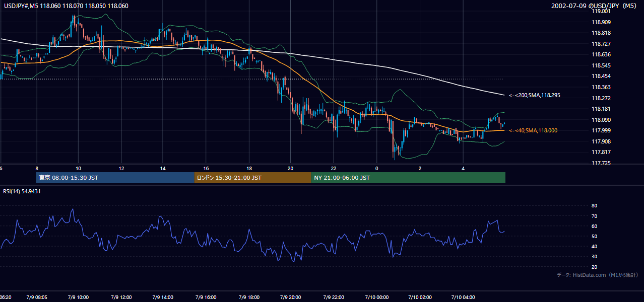Click hour label 22 under the price chart

[334, 168]
